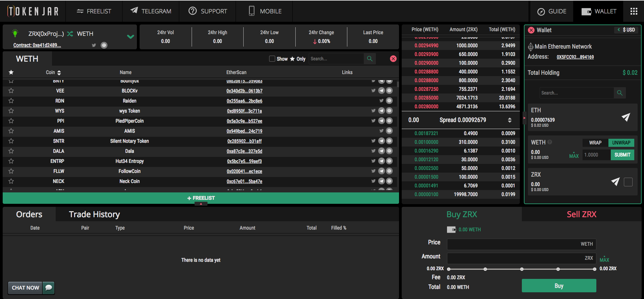Favorite the SNTR coin star
The width and height of the screenshot is (644, 299).
tap(11, 141)
